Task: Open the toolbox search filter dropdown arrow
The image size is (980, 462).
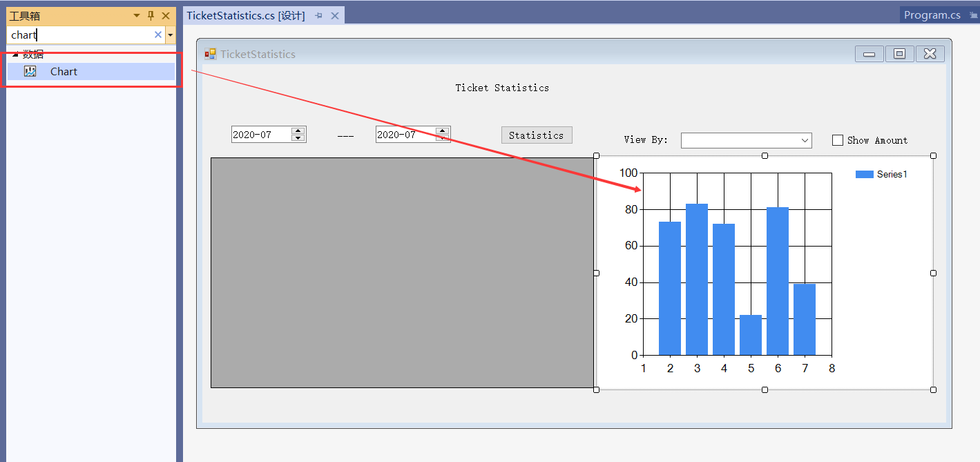Action: pos(170,35)
